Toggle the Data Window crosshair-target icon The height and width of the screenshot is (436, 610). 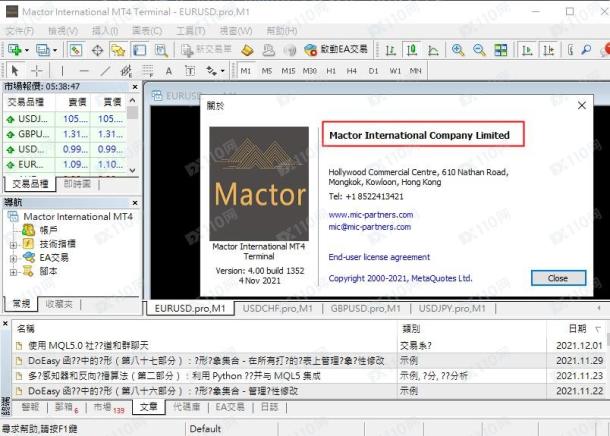coord(97,50)
